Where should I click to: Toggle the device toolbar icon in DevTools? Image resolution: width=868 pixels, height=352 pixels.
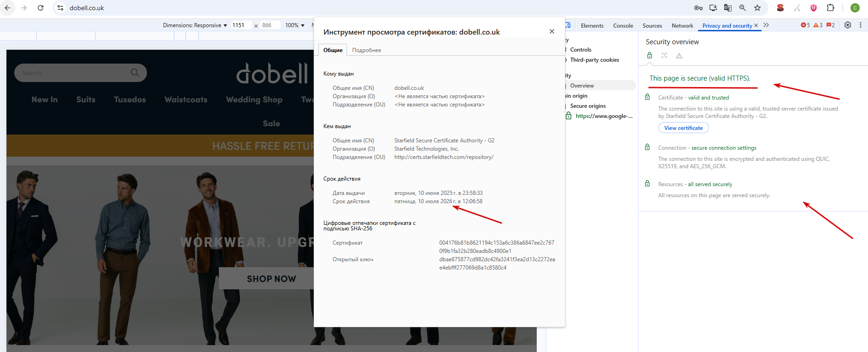pos(568,25)
